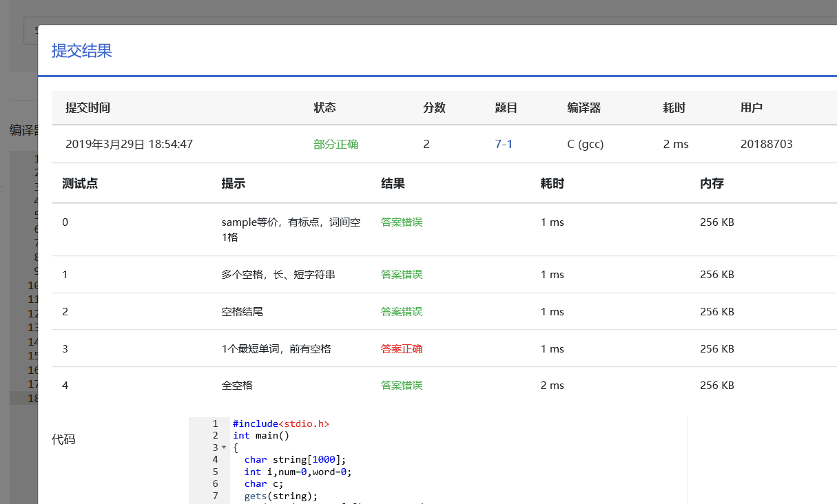Click 答案错误 result for test point 2

[x=402, y=312]
